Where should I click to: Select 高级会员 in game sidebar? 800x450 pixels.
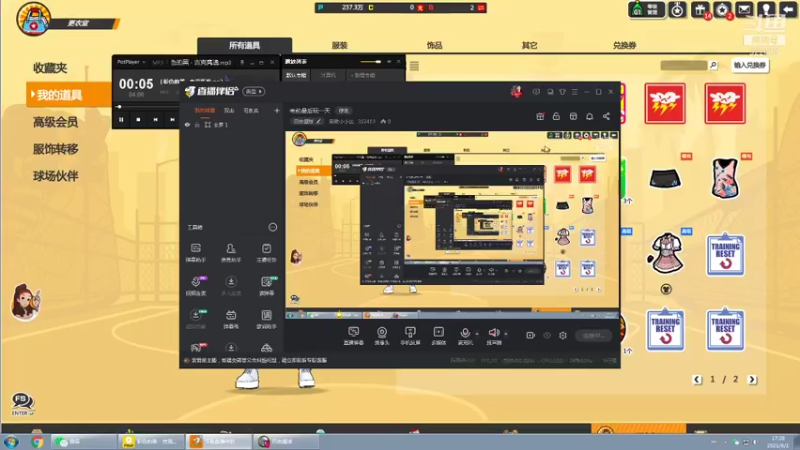click(55, 122)
